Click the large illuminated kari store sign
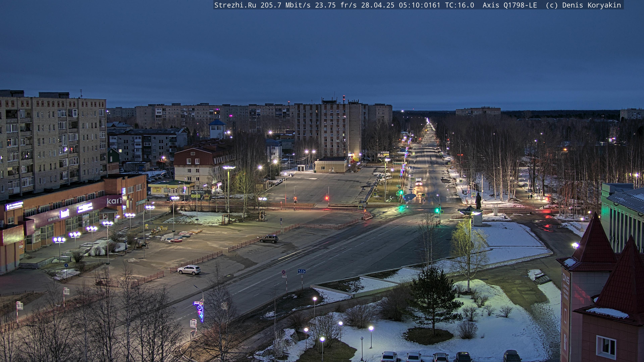This screenshot has height=362, width=644. tap(114, 201)
